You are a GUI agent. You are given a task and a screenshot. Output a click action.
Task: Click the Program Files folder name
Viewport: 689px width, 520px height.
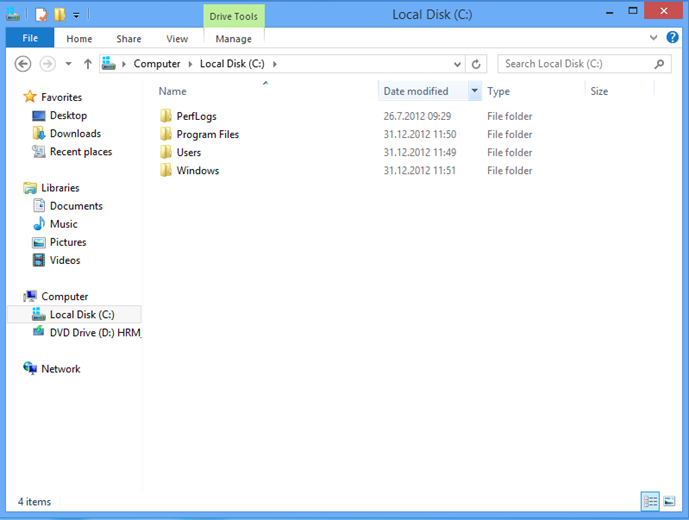coord(207,135)
